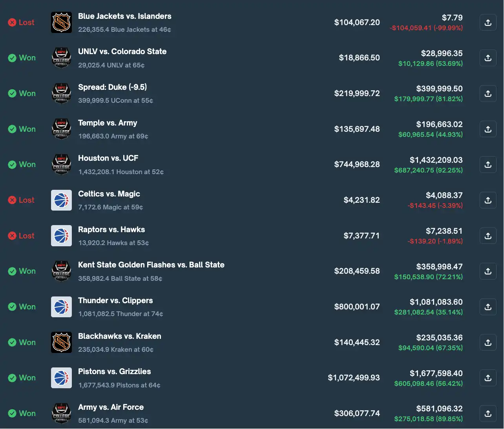Image resolution: width=504 pixels, height=429 pixels.
Task: Click the share button for Pistons vs. Grizzlies
Action: pyautogui.click(x=488, y=378)
